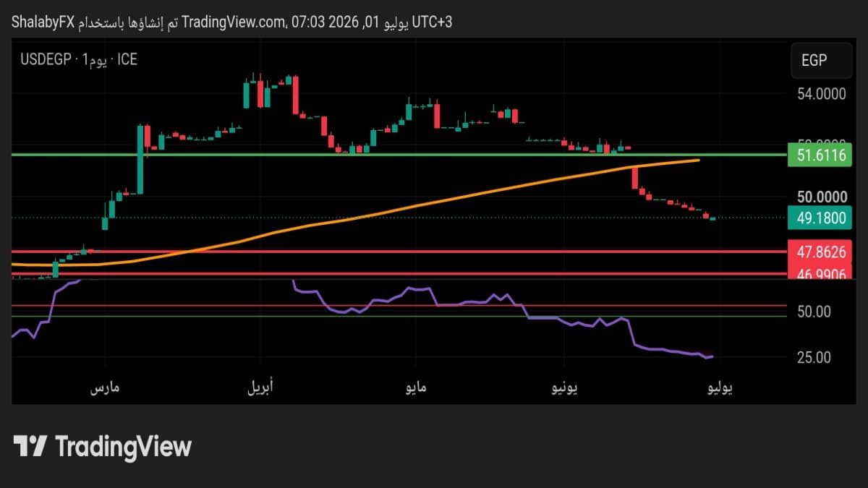The image size is (868, 488).
Task: Click the 49.1800 current price tag
Action: [821, 217]
